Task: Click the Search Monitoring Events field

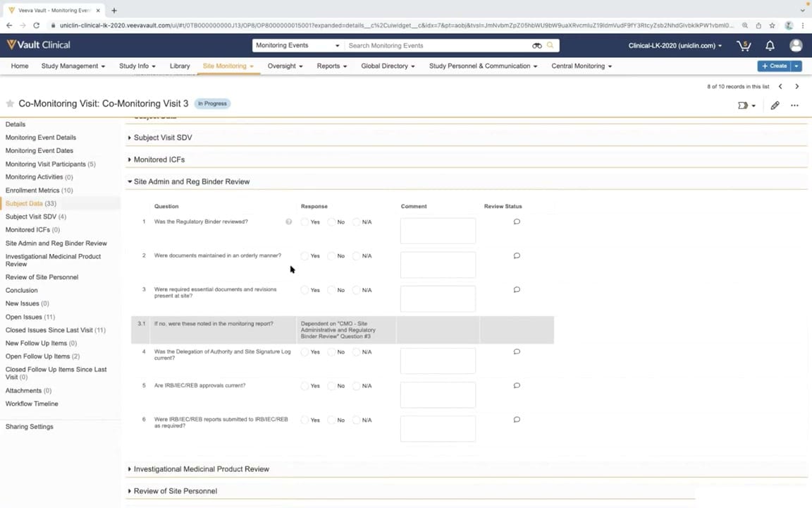Action: pyautogui.click(x=438, y=46)
